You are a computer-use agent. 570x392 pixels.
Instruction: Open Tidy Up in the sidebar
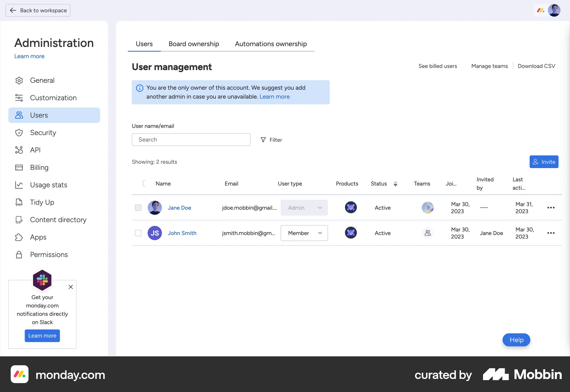(42, 202)
